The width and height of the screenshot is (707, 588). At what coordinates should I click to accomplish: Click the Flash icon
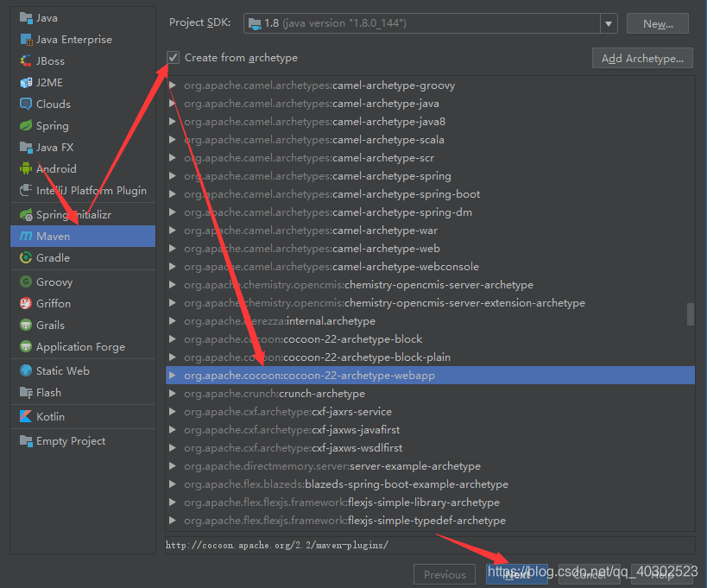click(26, 392)
